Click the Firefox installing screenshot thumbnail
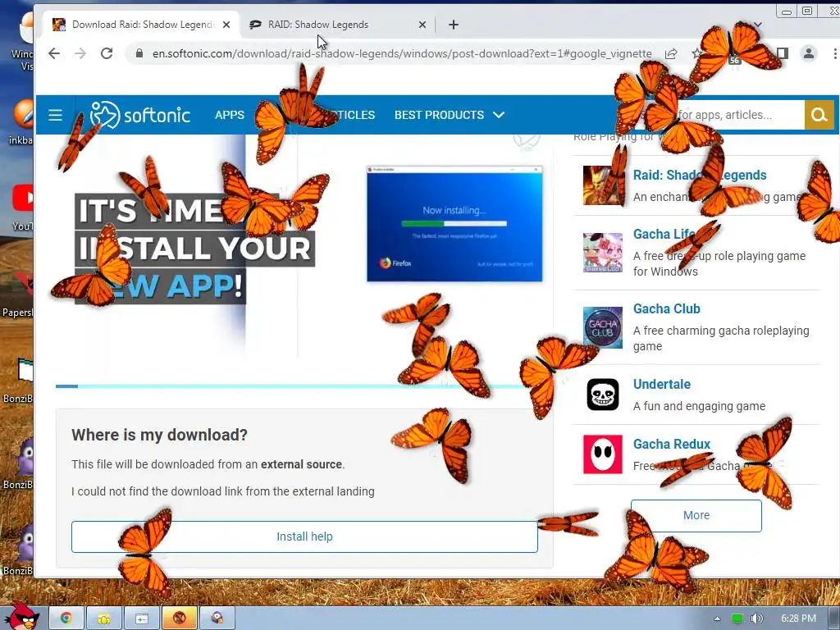Viewport: 840px width, 630px height. tap(454, 223)
